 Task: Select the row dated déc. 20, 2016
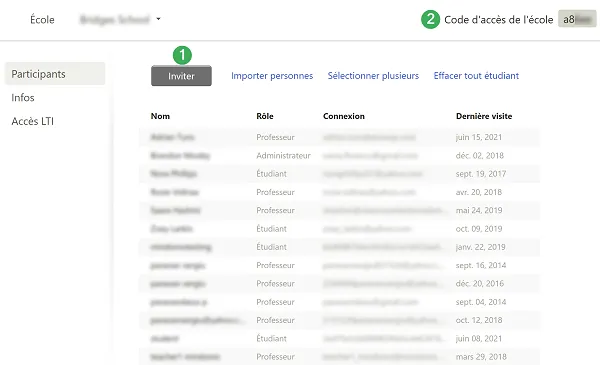click(340, 284)
